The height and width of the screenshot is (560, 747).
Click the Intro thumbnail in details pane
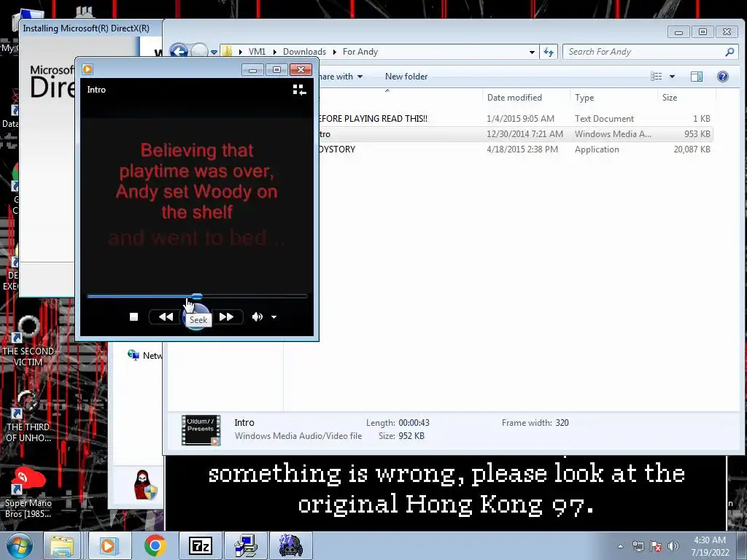pos(201,430)
